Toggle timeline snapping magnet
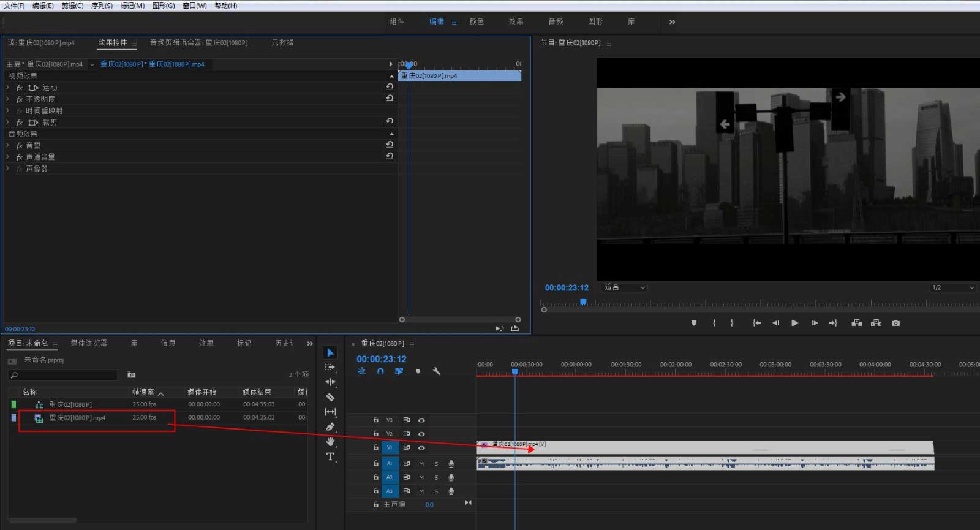The height and width of the screenshot is (530, 980). 380,371
